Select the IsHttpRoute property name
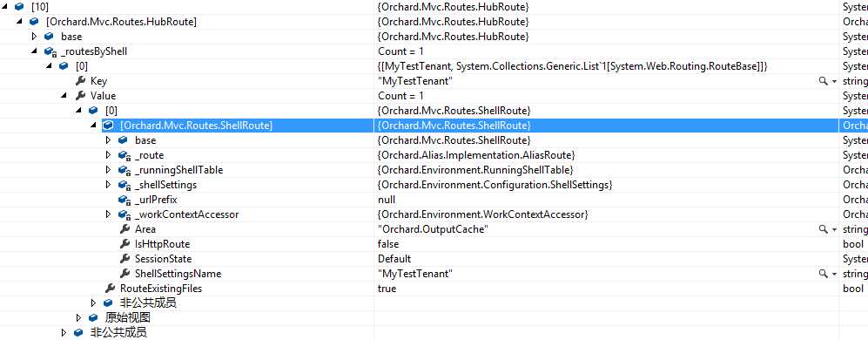This screenshot has width=868, height=340. (x=162, y=244)
